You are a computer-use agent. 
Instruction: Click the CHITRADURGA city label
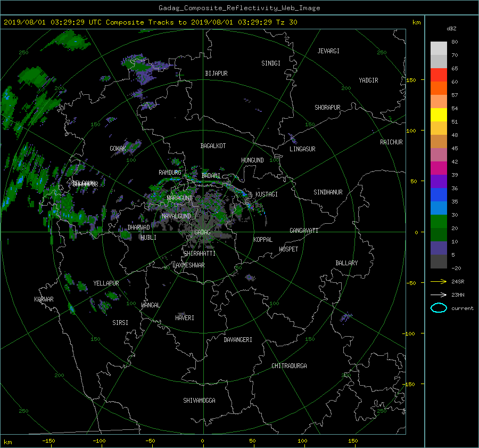[290, 366]
